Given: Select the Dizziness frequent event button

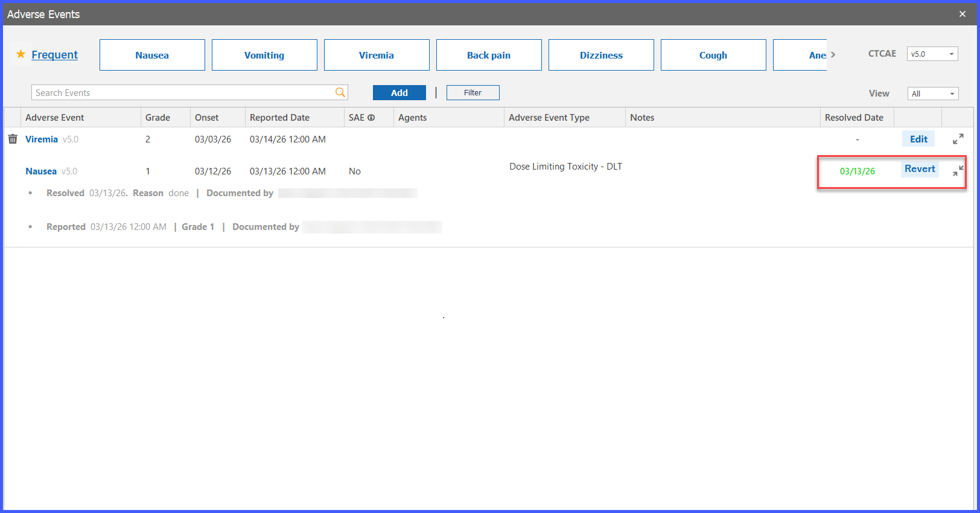Looking at the screenshot, I should [x=601, y=55].
